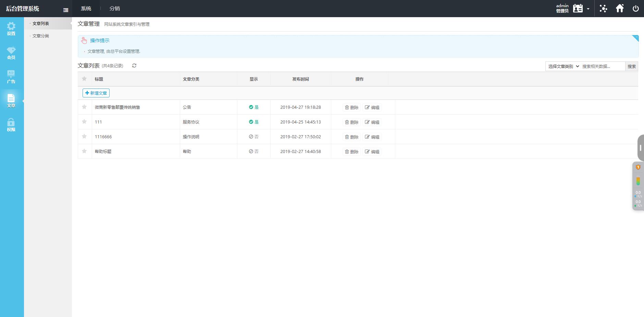Click the 操作说明 category cell

[x=191, y=137]
